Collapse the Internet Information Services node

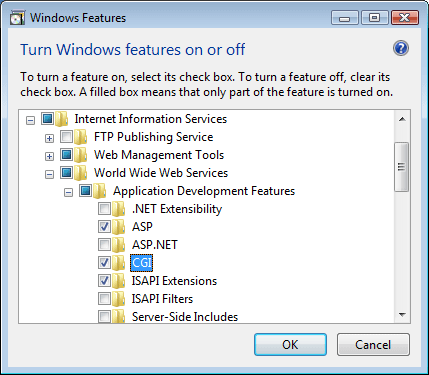point(30,120)
